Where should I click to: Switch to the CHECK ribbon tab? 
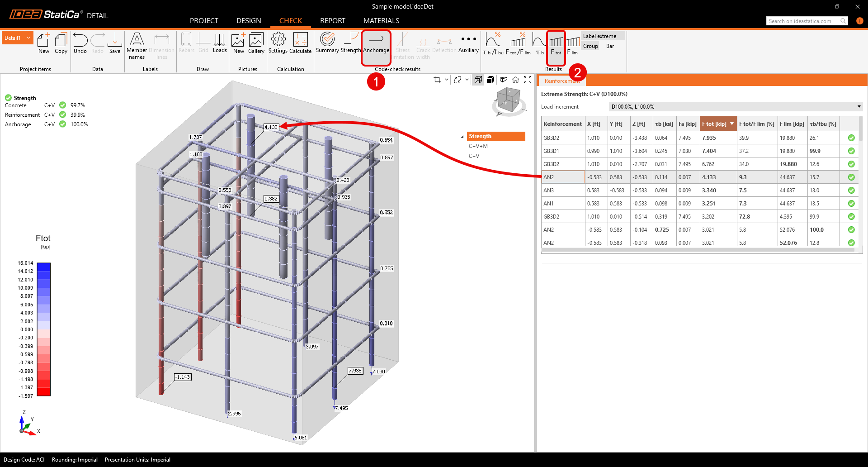click(291, 21)
